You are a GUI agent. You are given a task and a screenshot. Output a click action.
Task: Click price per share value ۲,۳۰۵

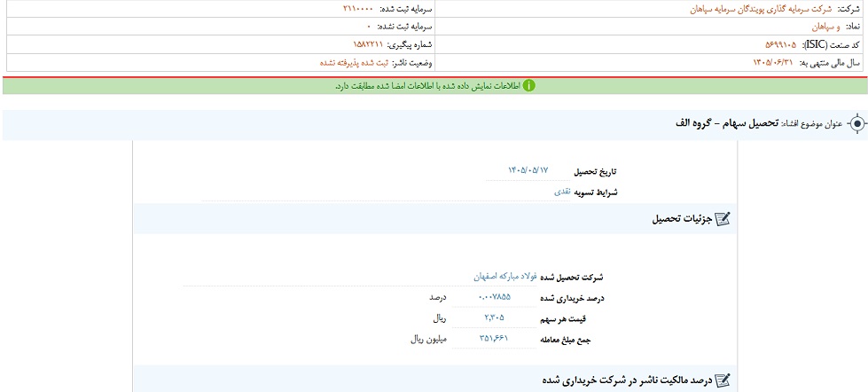(494, 318)
